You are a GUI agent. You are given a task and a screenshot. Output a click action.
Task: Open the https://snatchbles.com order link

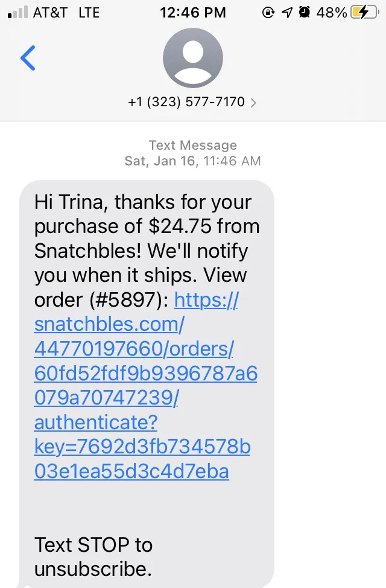146,386
